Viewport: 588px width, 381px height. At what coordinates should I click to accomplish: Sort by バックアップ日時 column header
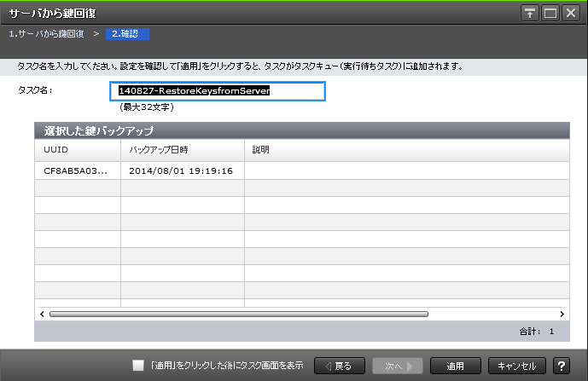click(x=183, y=150)
